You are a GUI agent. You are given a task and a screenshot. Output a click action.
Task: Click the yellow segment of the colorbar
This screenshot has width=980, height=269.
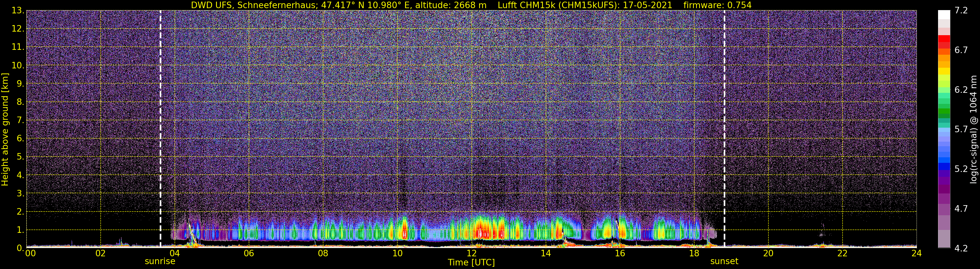944,71
